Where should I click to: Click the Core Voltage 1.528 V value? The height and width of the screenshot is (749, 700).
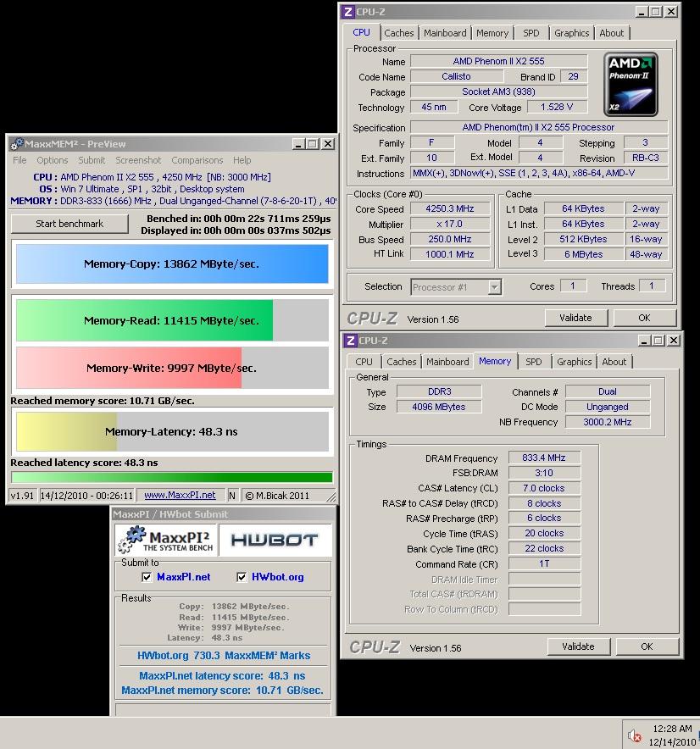[x=557, y=107]
